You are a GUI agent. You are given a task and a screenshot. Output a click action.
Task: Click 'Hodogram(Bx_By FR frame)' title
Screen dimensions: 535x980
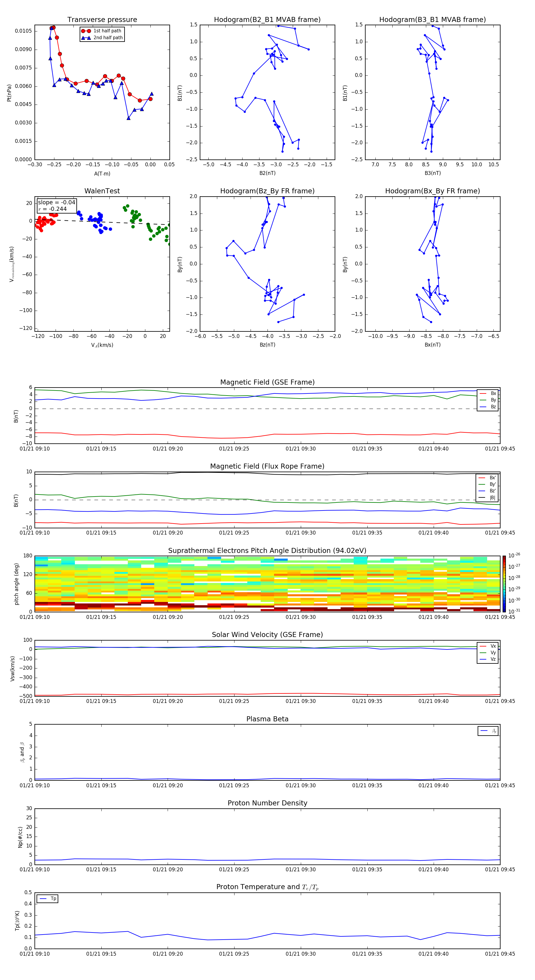pyautogui.click(x=432, y=191)
